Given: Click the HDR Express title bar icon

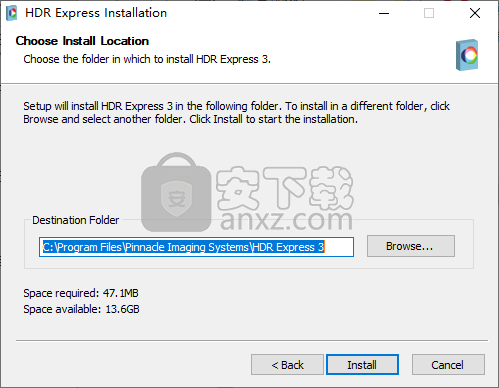Looking at the screenshot, I should (x=12, y=13).
